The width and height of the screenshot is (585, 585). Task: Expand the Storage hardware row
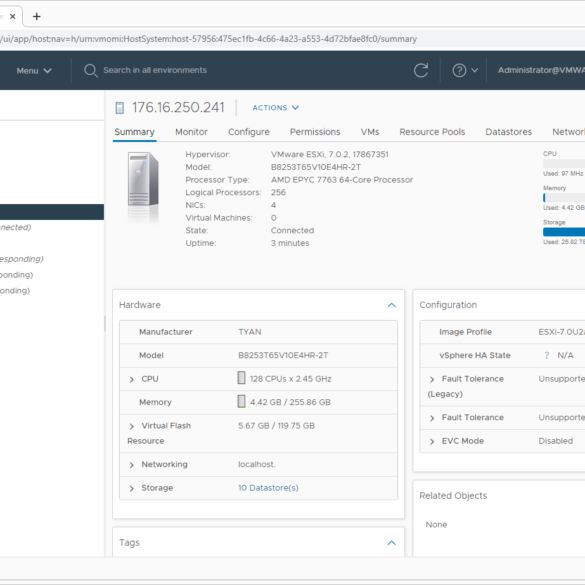(131, 488)
